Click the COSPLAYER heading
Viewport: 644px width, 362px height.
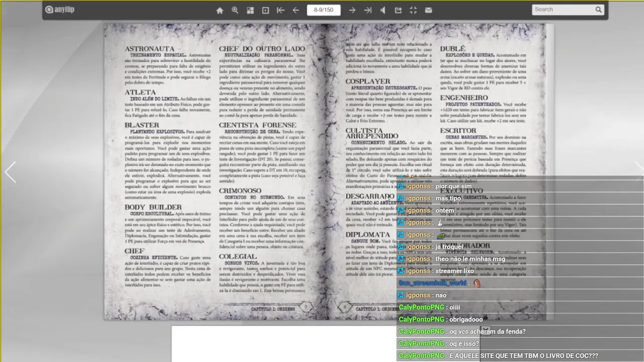[x=368, y=81]
